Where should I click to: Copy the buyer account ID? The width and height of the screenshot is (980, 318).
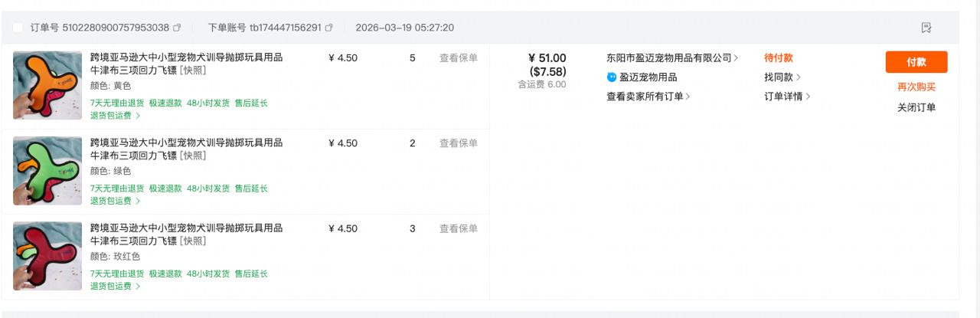coord(329,28)
